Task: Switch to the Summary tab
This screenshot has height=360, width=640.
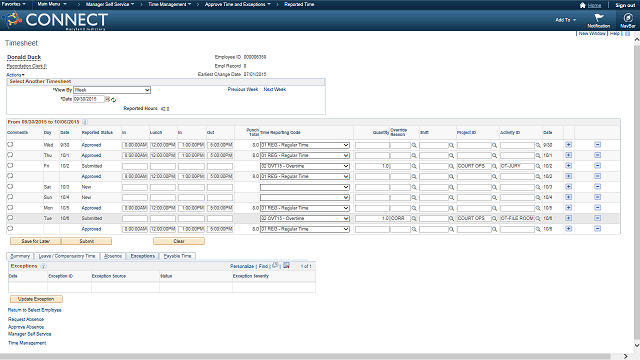Action: click(20, 256)
